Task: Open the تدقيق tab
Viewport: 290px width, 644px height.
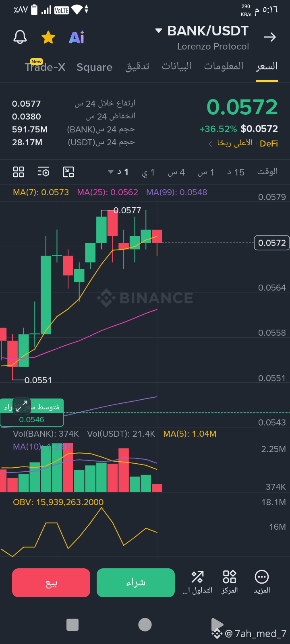Action: 137,66
